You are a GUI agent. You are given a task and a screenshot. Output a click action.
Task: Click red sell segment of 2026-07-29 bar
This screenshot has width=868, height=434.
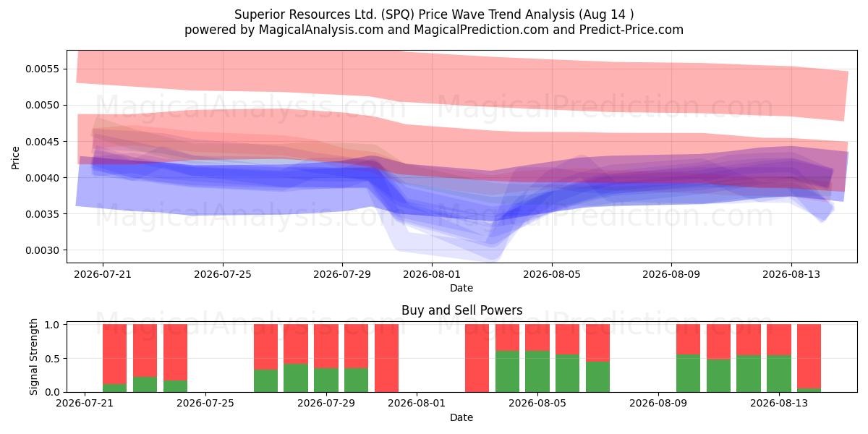click(x=327, y=346)
